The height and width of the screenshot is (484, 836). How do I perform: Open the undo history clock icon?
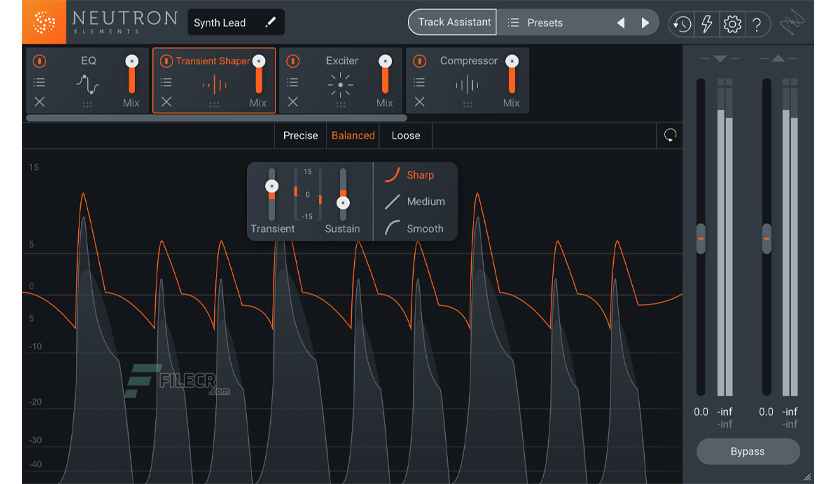(x=682, y=24)
